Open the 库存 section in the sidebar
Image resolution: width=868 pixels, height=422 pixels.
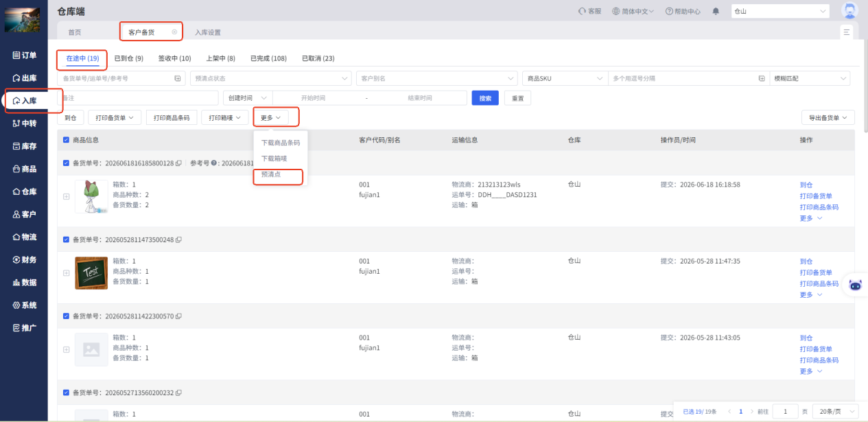(x=25, y=146)
